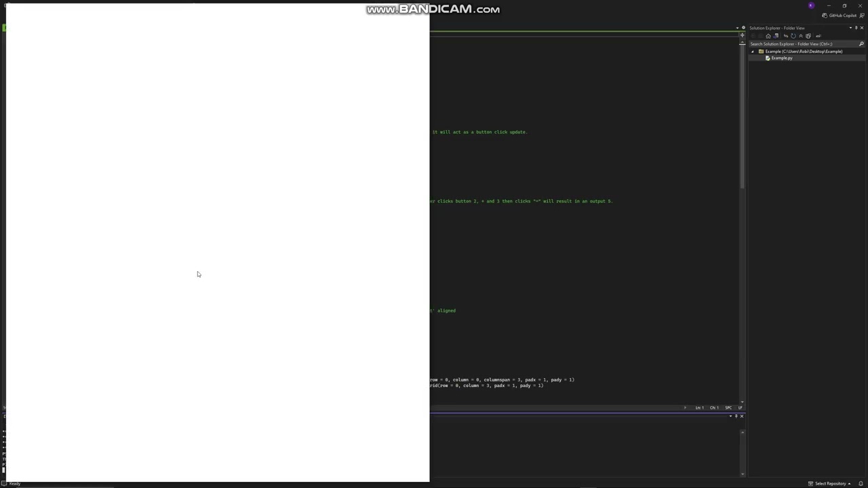Click the 'LF' line ending indicator
The height and width of the screenshot is (488, 868).
(740, 407)
